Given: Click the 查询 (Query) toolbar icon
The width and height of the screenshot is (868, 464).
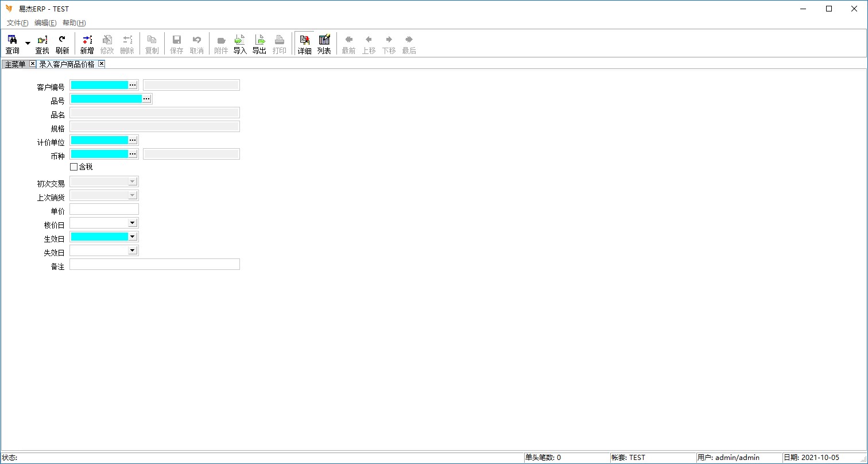Looking at the screenshot, I should click(12, 44).
